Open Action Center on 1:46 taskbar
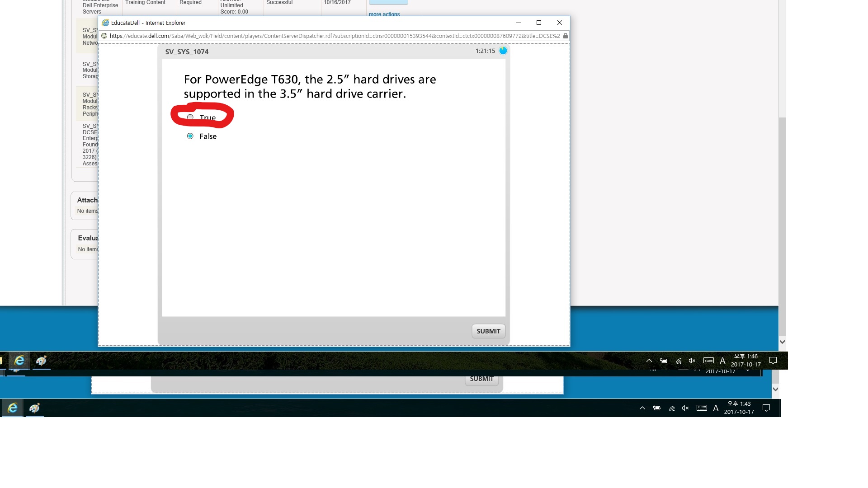 (773, 361)
